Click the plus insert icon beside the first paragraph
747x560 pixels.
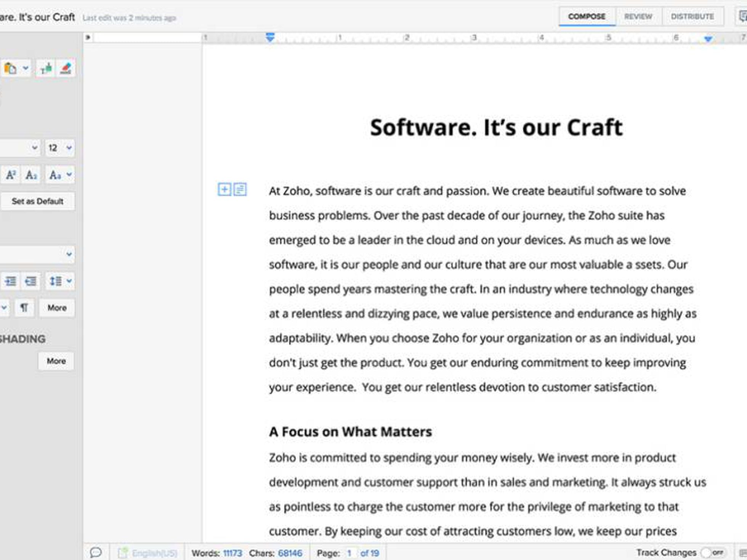224,189
